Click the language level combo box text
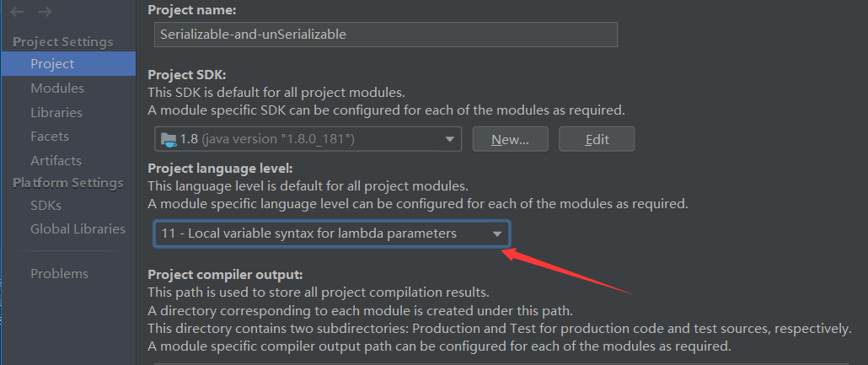The image size is (868, 365). pyautogui.click(x=308, y=233)
